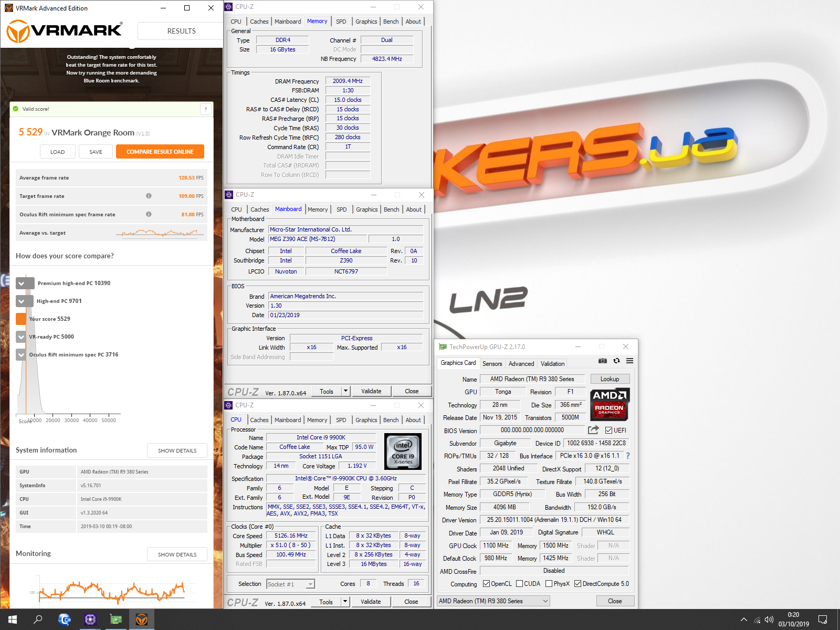Click the SAVE button in VRMark
This screenshot has width=840, height=630.
[x=96, y=152]
